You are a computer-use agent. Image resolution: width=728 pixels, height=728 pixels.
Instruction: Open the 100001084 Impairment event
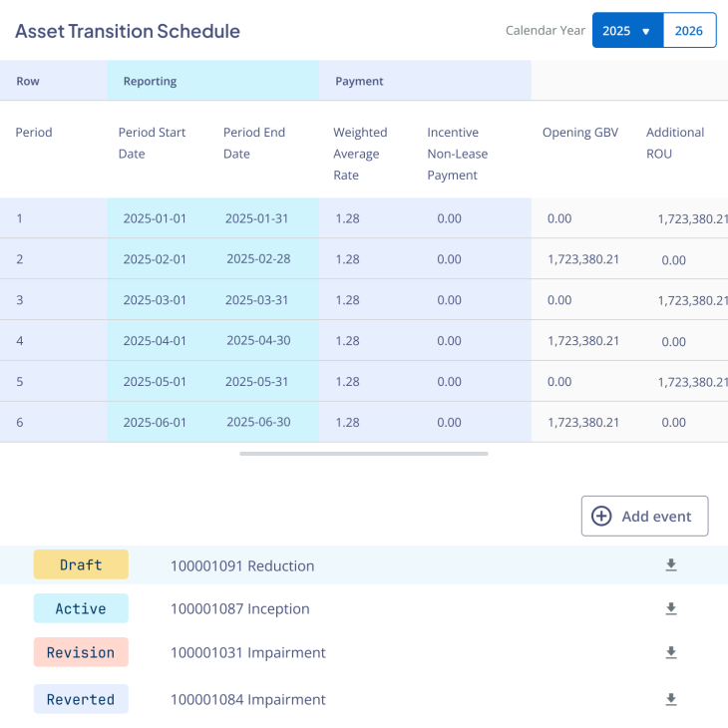point(248,699)
